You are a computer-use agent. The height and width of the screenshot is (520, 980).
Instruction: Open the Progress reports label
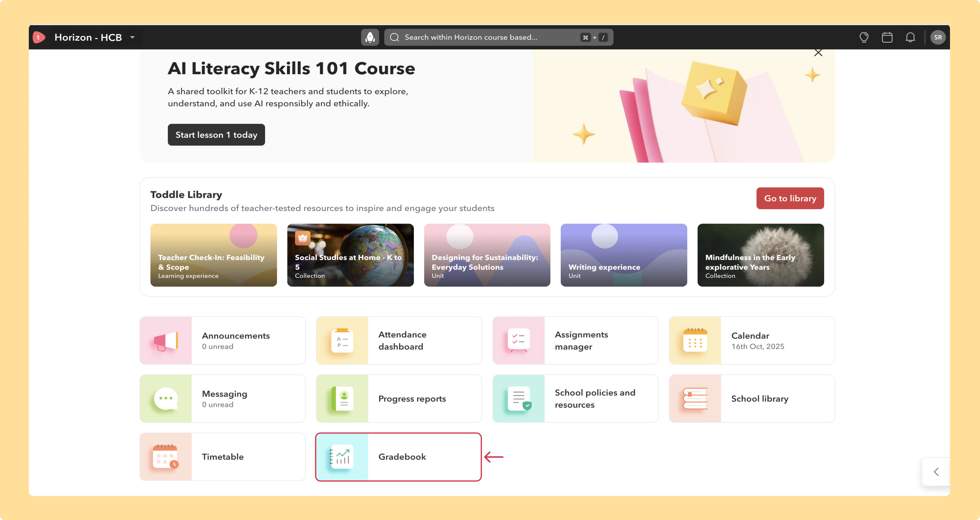(x=412, y=399)
